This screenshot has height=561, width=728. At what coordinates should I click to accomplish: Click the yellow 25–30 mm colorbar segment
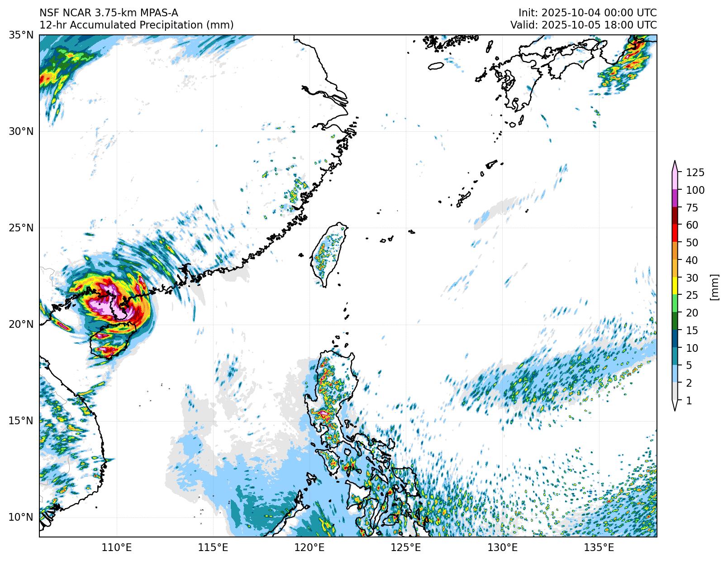pyautogui.click(x=675, y=286)
